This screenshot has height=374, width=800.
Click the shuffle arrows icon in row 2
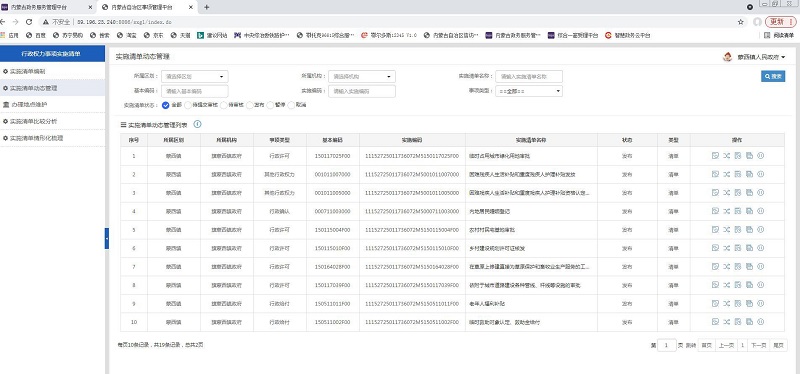coord(727,174)
